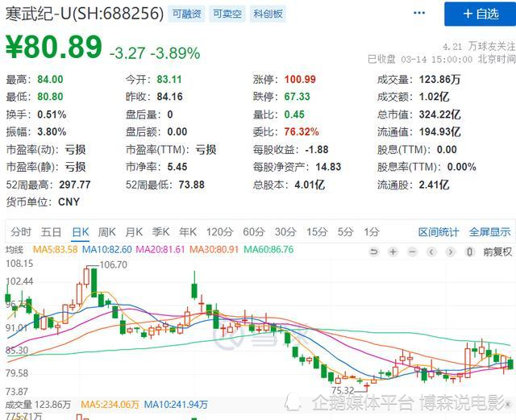Click the 科创板 board tag

(267, 14)
